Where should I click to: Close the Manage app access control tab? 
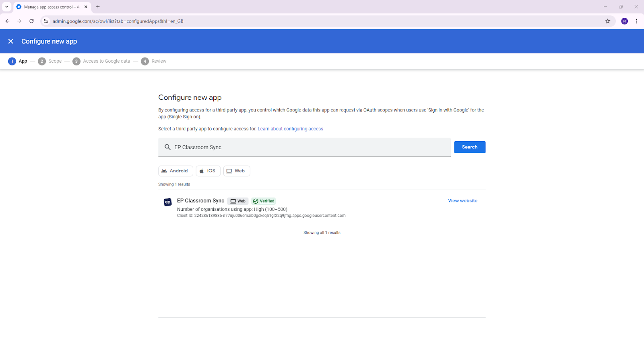pyautogui.click(x=86, y=7)
